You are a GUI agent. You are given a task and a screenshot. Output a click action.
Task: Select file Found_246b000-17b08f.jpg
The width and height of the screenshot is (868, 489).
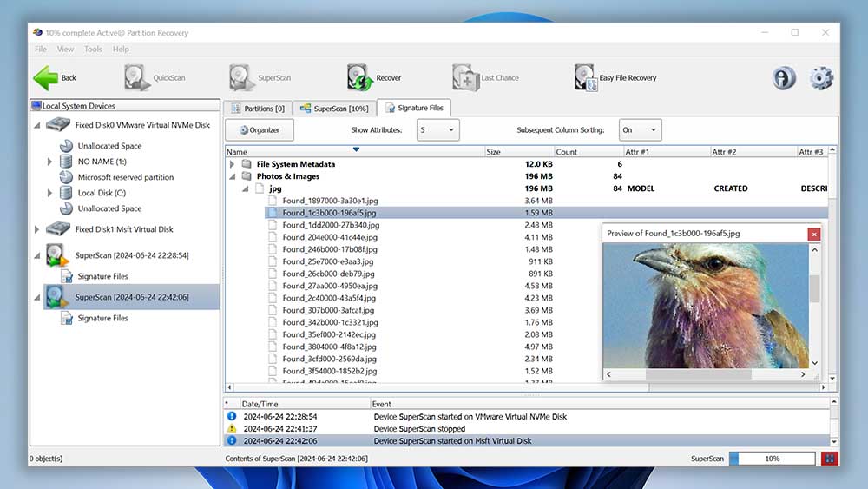point(329,250)
